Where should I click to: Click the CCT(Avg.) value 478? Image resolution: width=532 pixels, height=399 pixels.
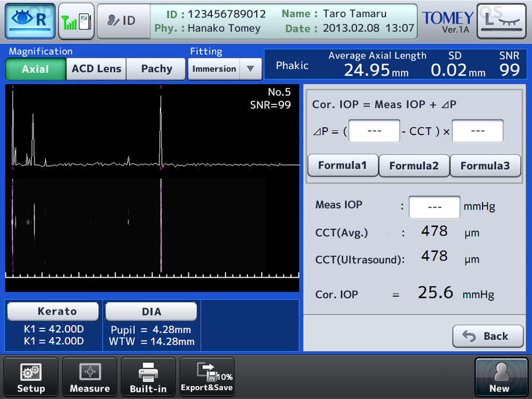point(435,231)
